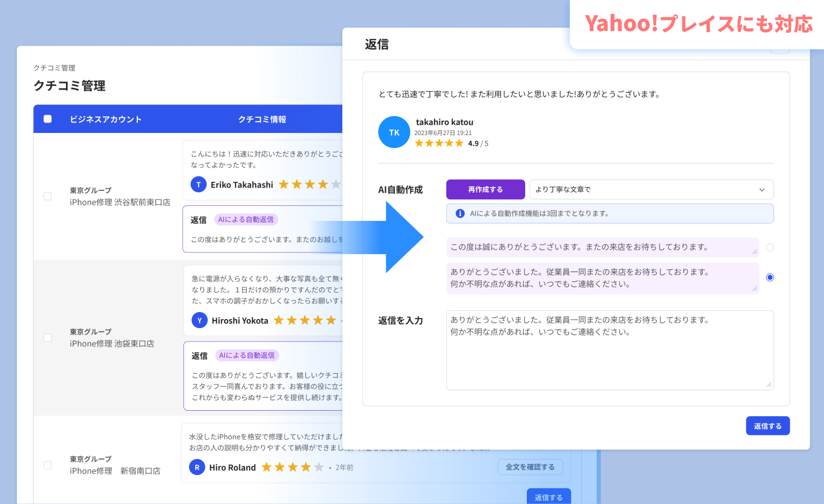This screenshot has height=504, width=824.
Task: Click the TK avatar of takahiro katou
Action: click(394, 132)
